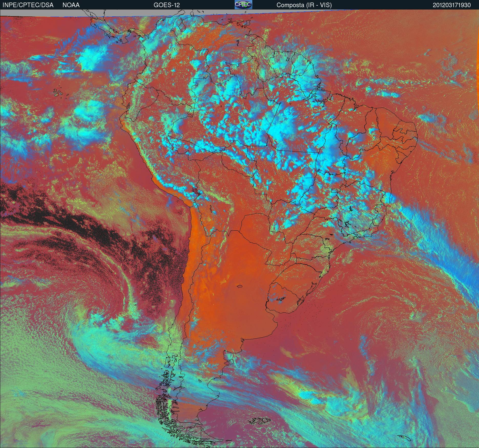
Task: Click the NOAA label in header
Action: pyautogui.click(x=71, y=5)
